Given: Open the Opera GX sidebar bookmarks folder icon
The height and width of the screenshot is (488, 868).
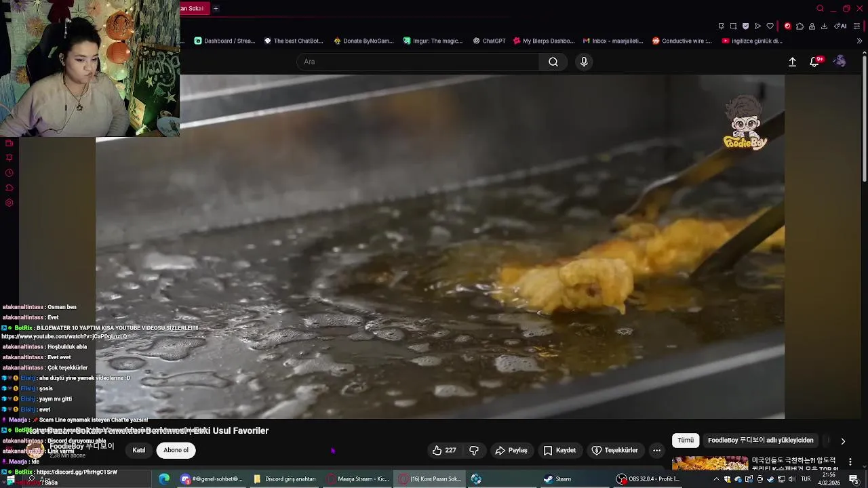Looking at the screenshot, I should tap(9, 143).
